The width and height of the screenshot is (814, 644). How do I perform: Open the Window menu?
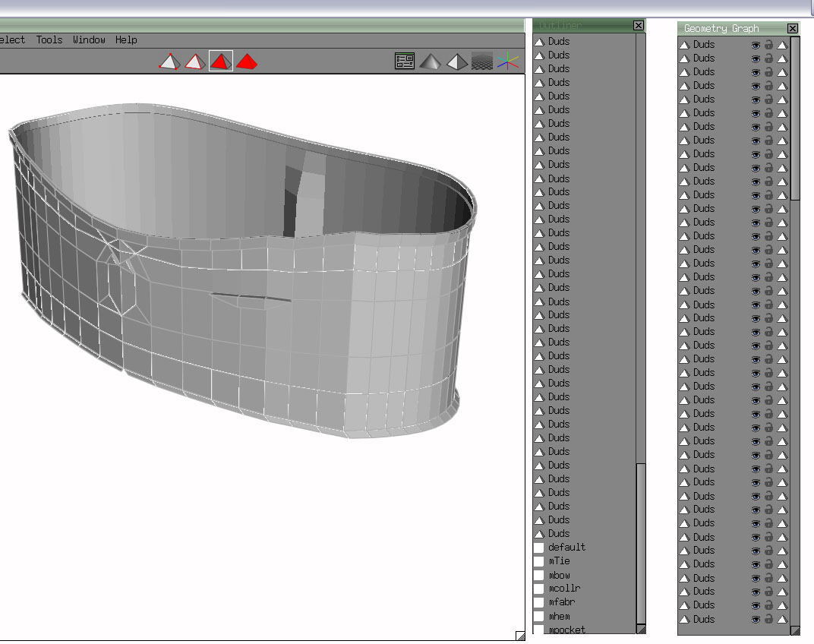click(89, 39)
